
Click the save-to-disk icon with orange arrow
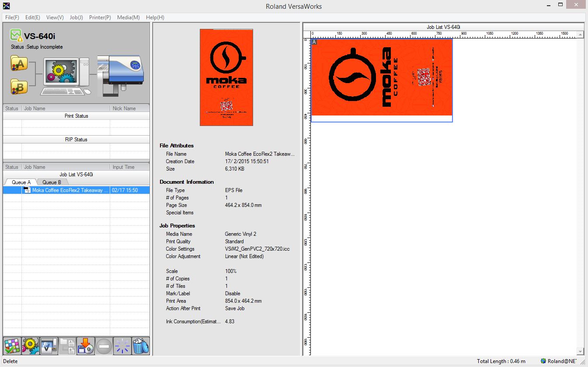[85, 346]
